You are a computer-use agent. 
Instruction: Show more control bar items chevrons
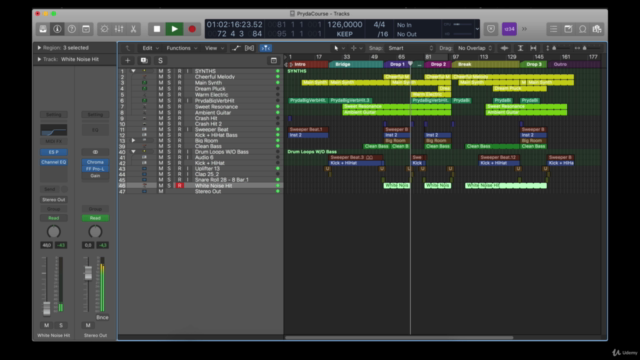click(x=524, y=29)
